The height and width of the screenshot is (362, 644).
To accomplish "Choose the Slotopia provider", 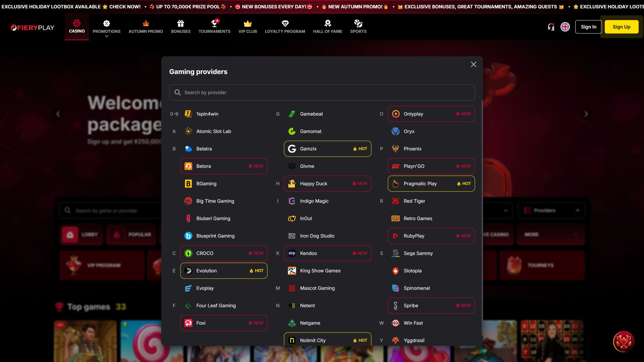I will pos(431,271).
